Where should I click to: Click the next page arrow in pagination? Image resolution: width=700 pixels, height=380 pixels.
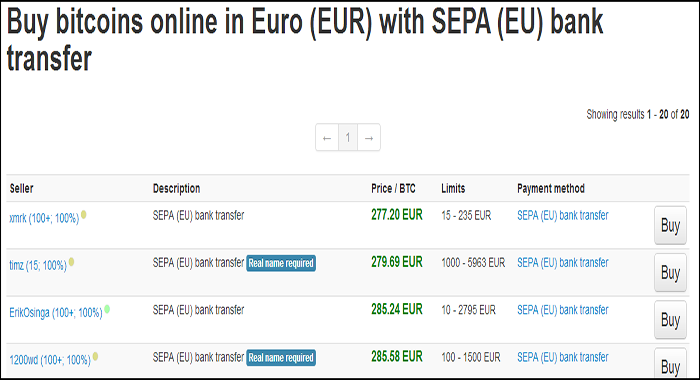point(369,138)
